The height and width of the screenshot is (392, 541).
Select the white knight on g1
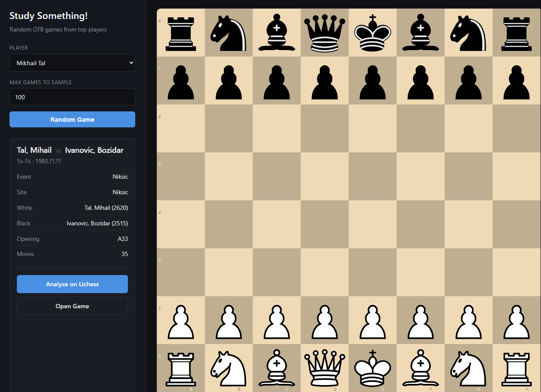468,368
